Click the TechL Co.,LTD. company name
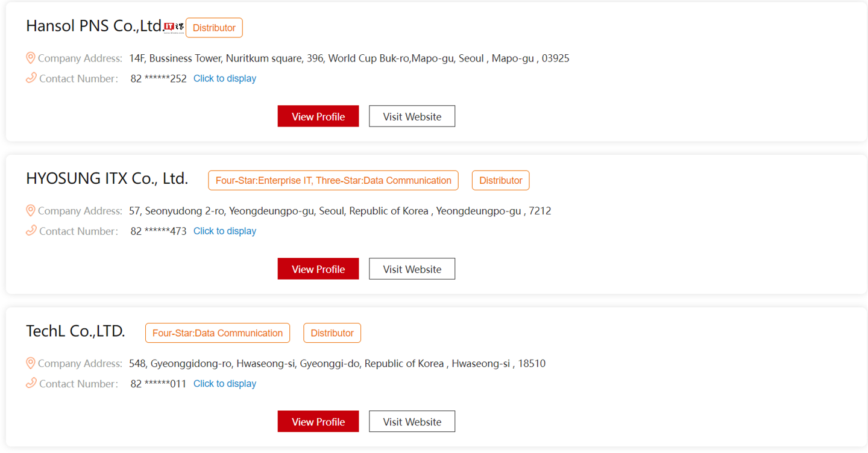Image resolution: width=868 pixels, height=453 pixels. [x=75, y=331]
